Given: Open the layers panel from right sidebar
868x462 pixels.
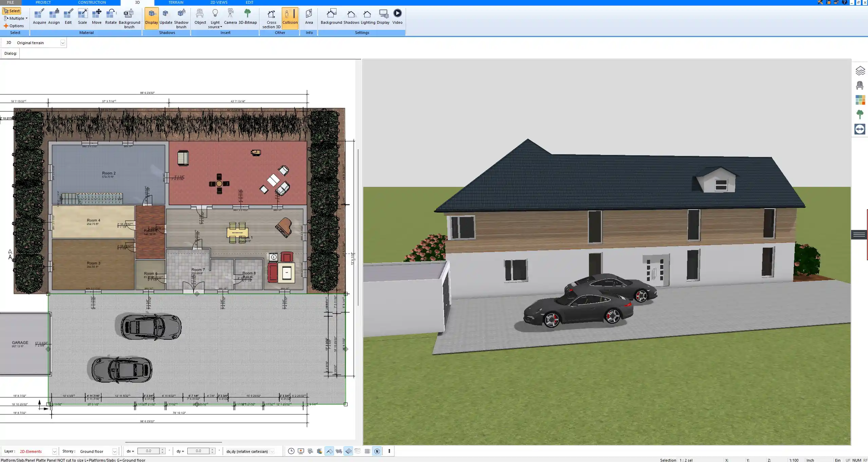Looking at the screenshot, I should (860, 71).
